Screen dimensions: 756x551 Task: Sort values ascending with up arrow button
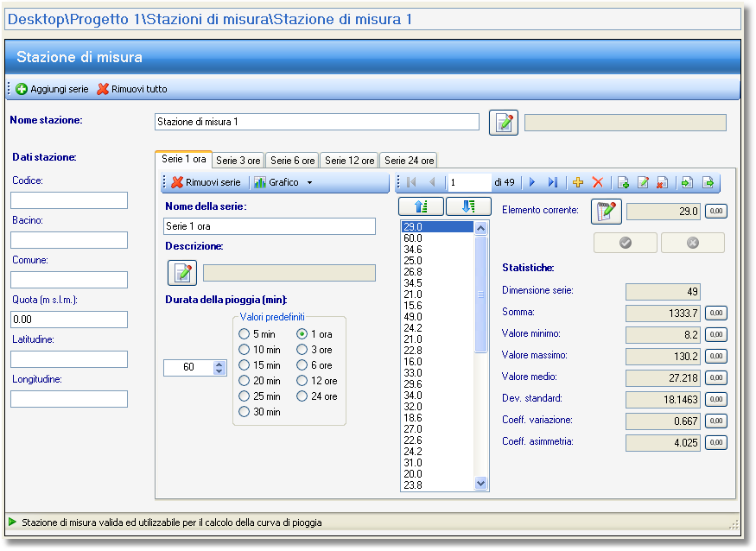421,206
